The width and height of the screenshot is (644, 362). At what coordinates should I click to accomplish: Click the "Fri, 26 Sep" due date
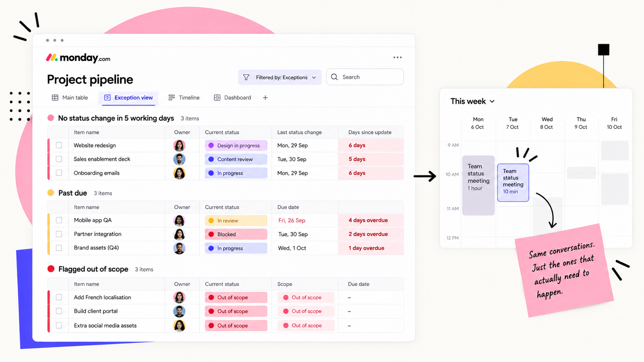pyautogui.click(x=292, y=220)
